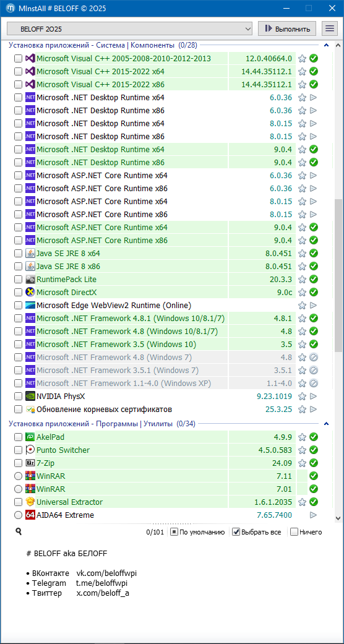The height and width of the screenshot is (644, 344).
Task: Open x.com/beloff_a Twitter link
Action: (x=103, y=593)
